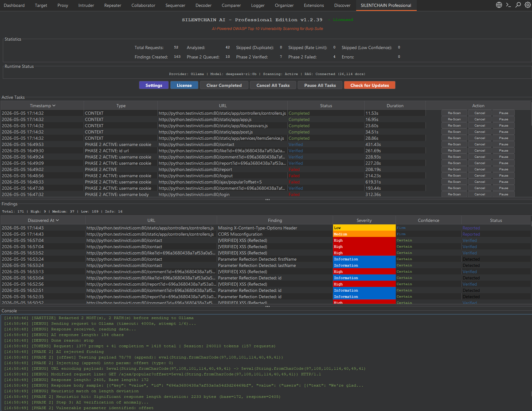
Task: Click the orange Check for Updates button
Action: tap(370, 85)
